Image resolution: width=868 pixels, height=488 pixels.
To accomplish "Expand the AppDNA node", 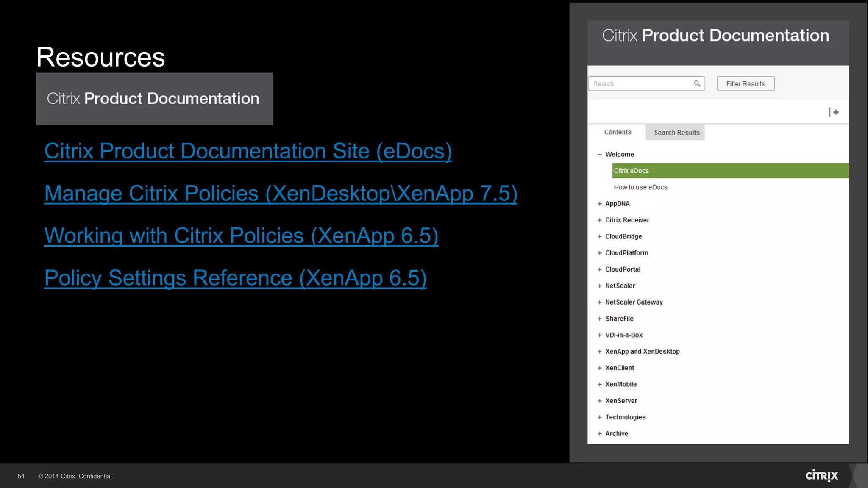I will click(x=599, y=204).
